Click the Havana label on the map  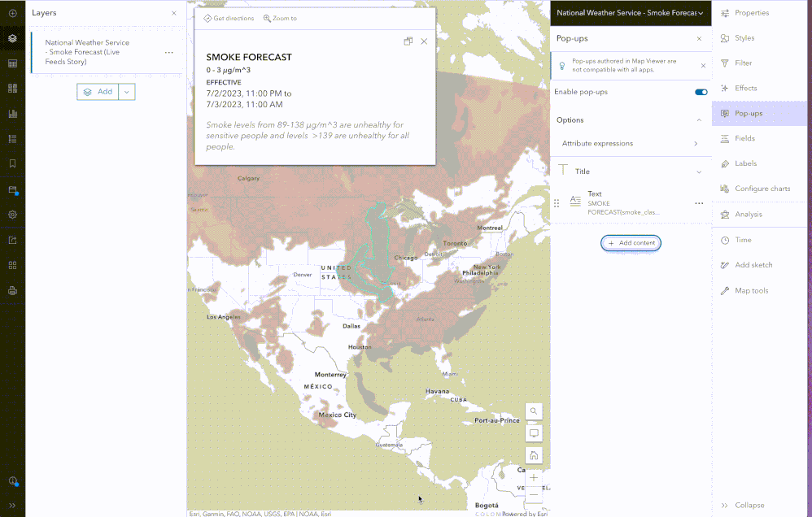tap(437, 391)
